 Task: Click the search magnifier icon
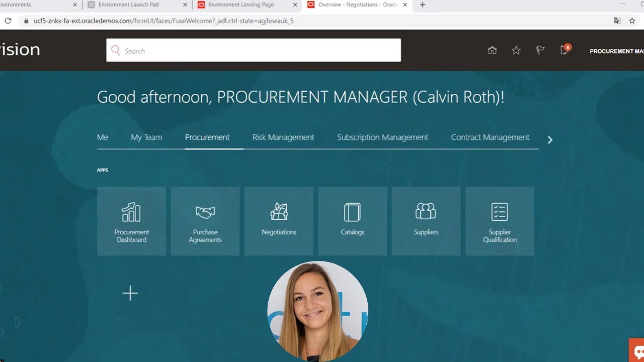pyautogui.click(x=116, y=50)
